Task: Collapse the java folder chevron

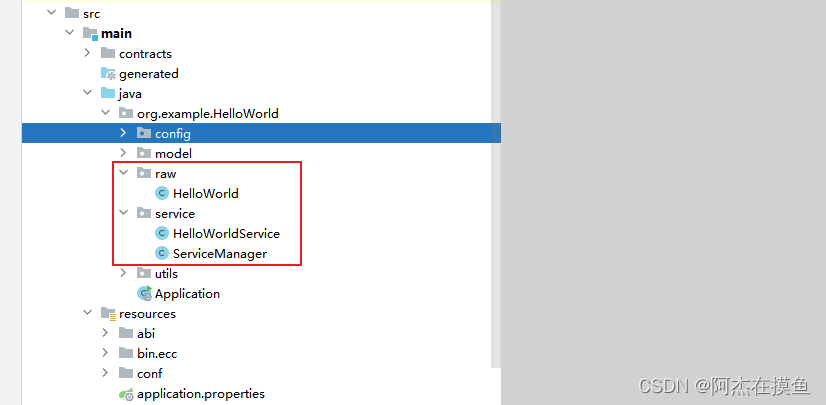Action: [87, 93]
